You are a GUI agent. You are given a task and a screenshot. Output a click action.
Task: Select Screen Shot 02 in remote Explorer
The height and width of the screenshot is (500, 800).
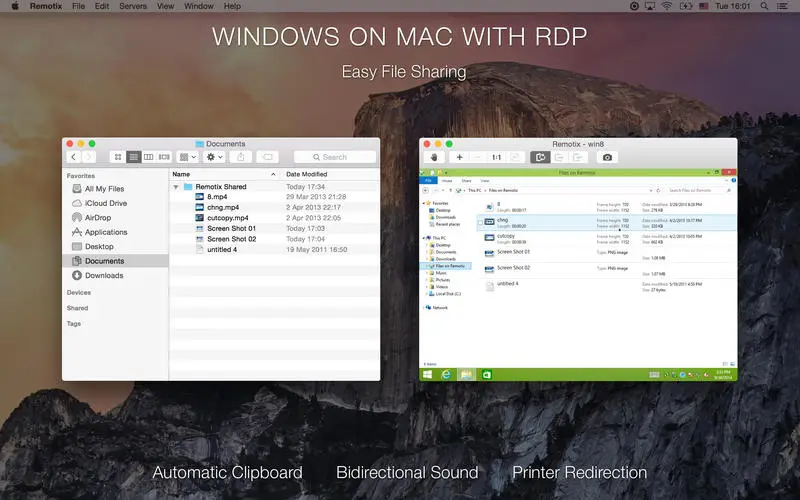513,268
